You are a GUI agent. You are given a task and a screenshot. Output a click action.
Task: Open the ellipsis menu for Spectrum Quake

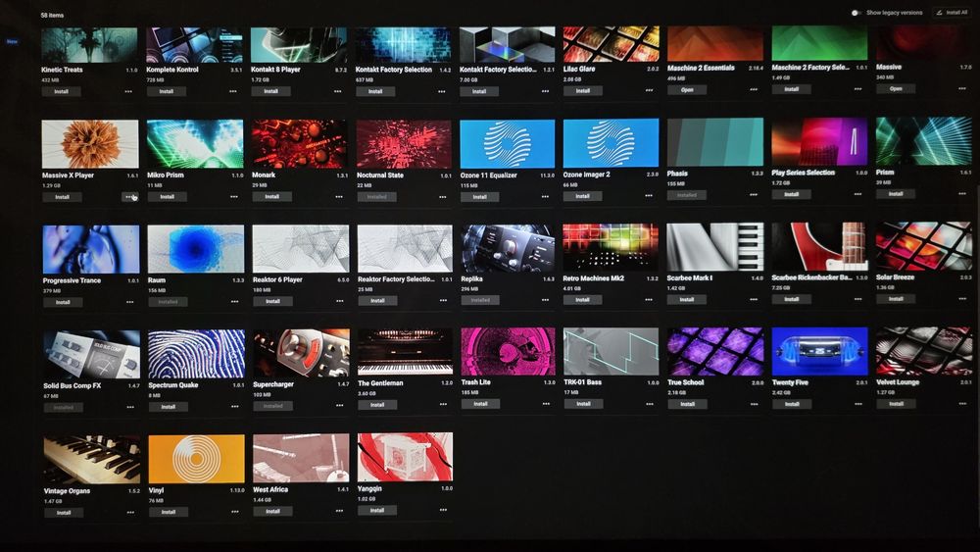pyautogui.click(x=235, y=406)
